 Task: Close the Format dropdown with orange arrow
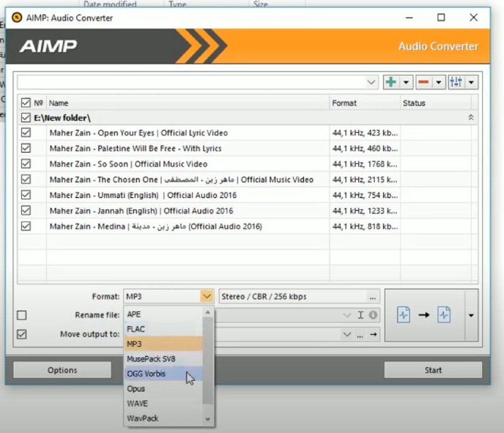(x=207, y=296)
